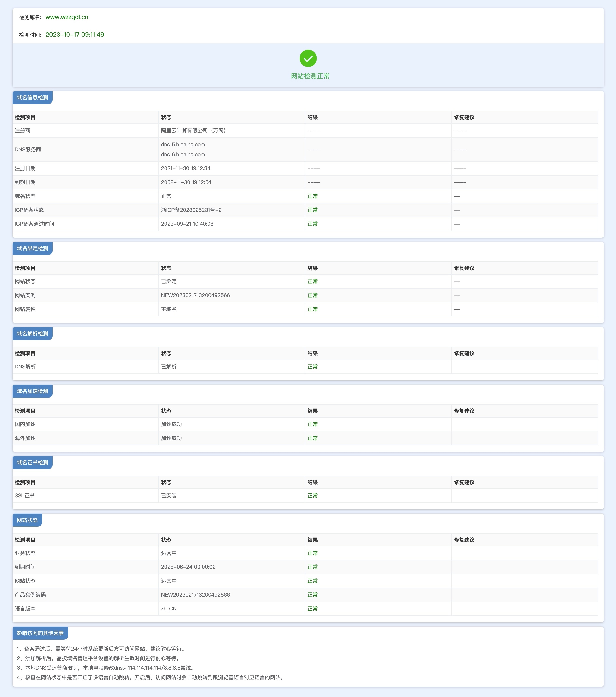Click 正常 result in 域名状态 row
This screenshot has height=697, width=616.
(312, 196)
